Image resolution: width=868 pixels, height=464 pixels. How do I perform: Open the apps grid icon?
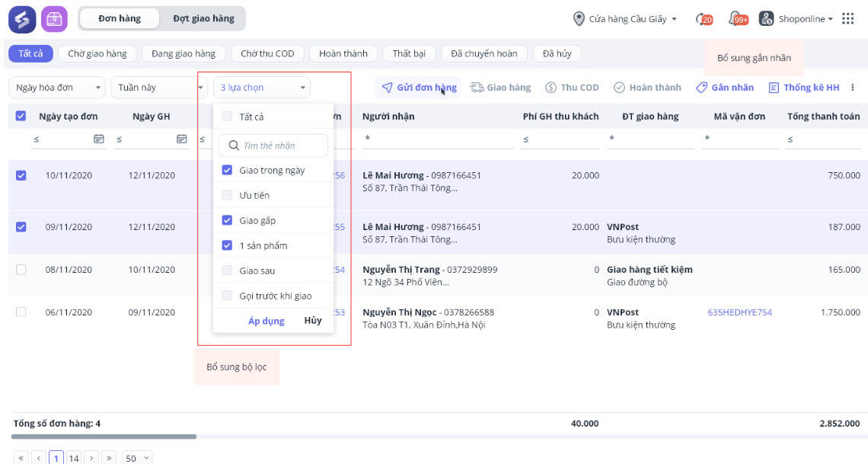[847, 19]
